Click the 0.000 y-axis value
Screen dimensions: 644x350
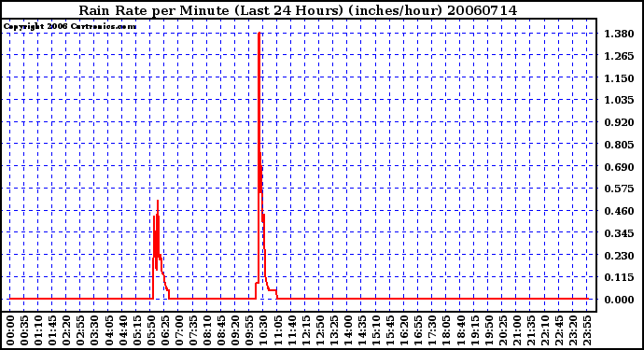tap(619, 300)
